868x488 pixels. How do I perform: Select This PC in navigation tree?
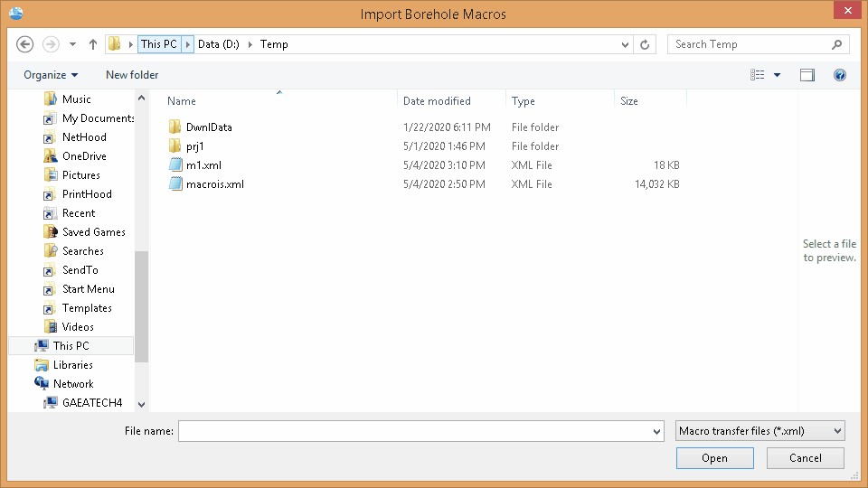[71, 346]
